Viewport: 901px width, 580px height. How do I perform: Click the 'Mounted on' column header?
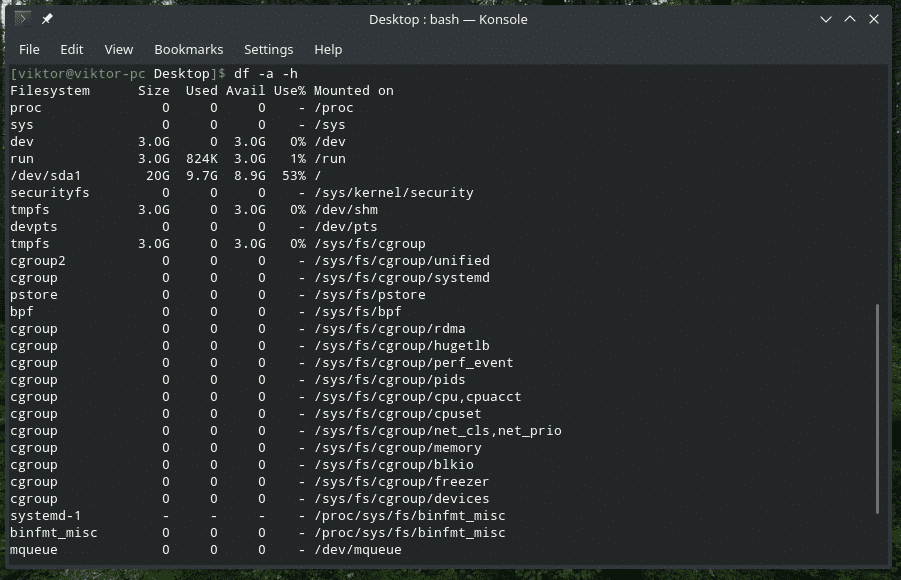coord(353,91)
